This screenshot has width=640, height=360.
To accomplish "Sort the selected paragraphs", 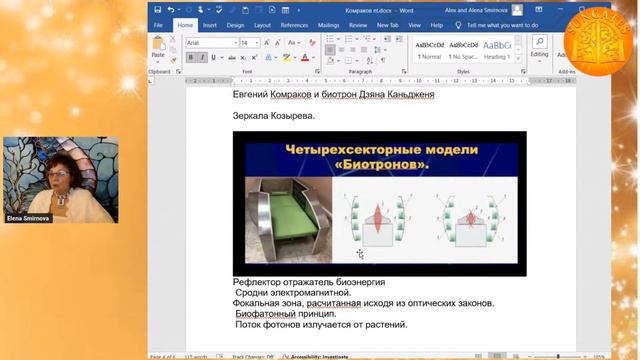I will (x=370, y=60).
